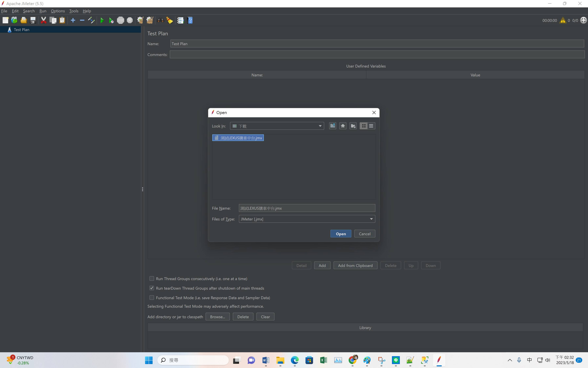Click the classpath Clear button

point(265,317)
